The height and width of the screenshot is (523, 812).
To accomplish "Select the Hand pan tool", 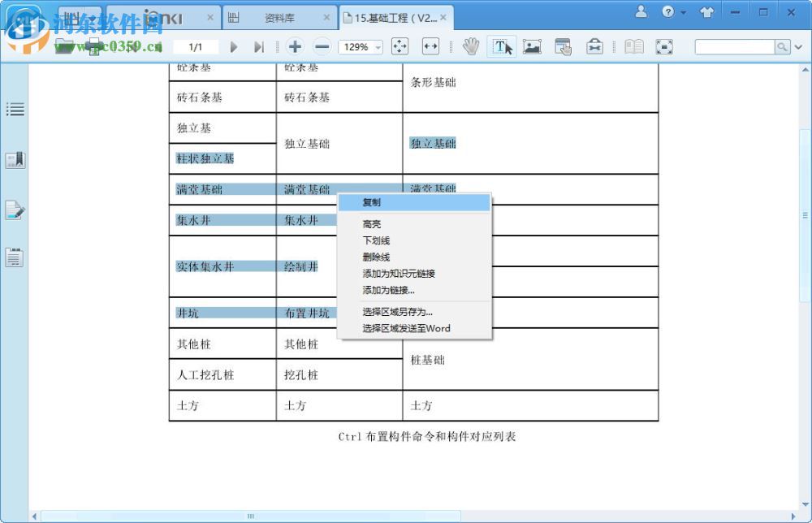I will click(x=471, y=46).
